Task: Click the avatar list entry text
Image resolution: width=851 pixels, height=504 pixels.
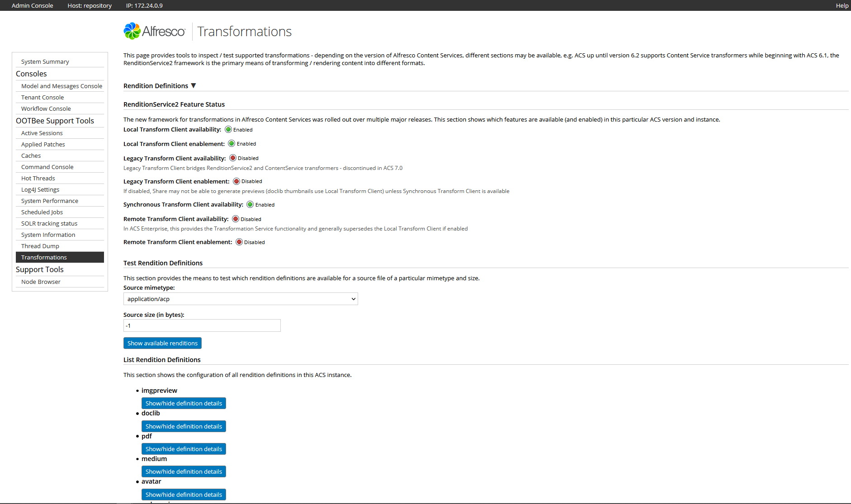Action: (151, 481)
